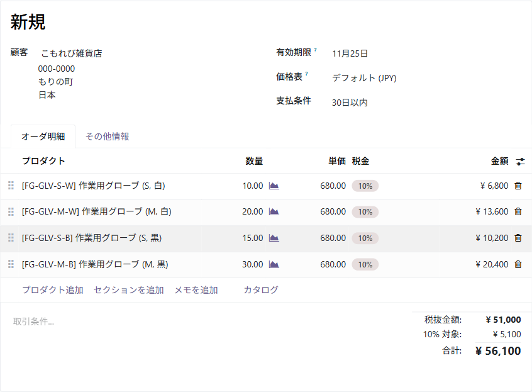Screen dimensions: 532x392
Task: Click quantity 30.00 cell
Action: click(252, 264)
